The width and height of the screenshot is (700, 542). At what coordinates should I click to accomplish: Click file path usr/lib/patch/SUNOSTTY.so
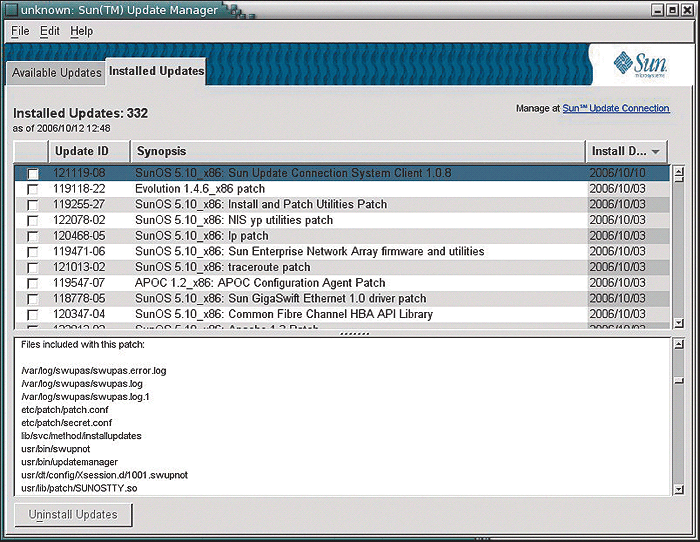pyautogui.click(x=79, y=488)
